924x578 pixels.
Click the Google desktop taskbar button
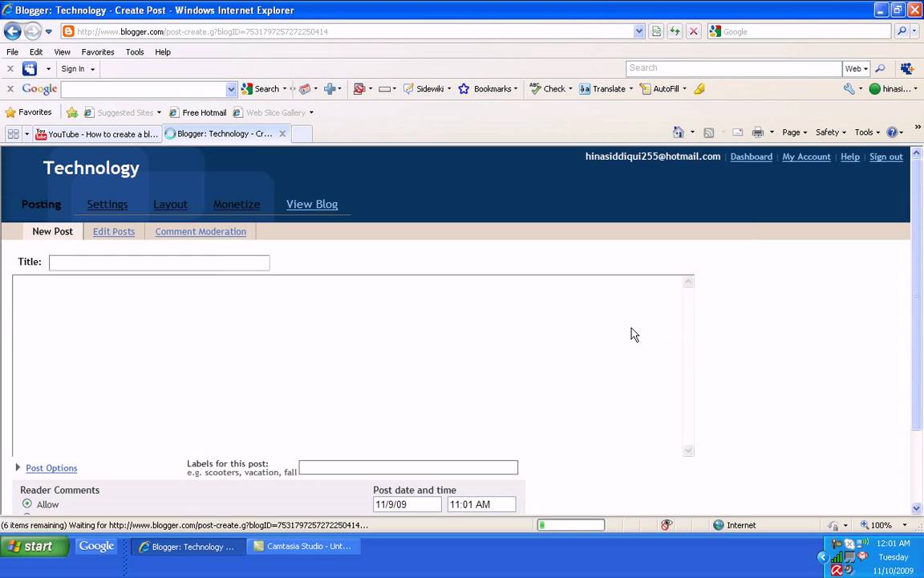pos(96,546)
